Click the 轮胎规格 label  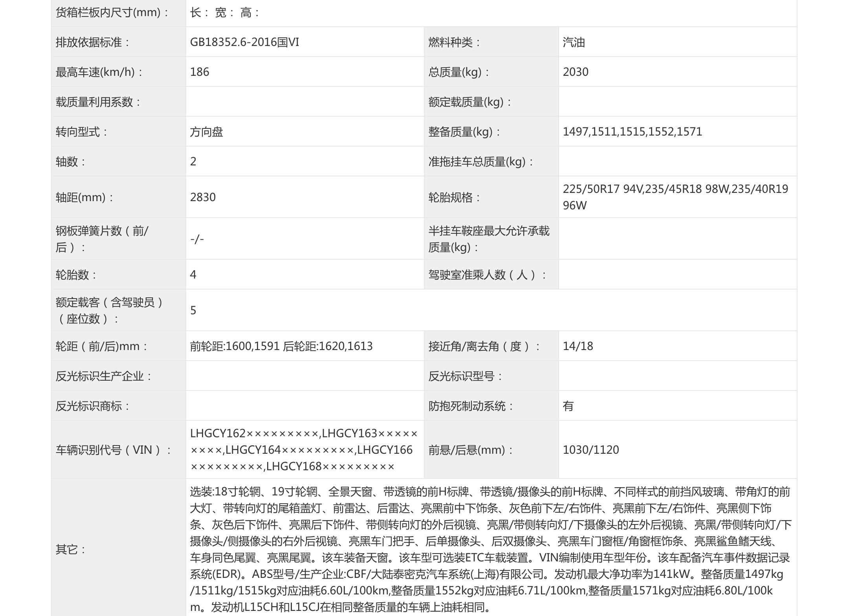(454, 197)
